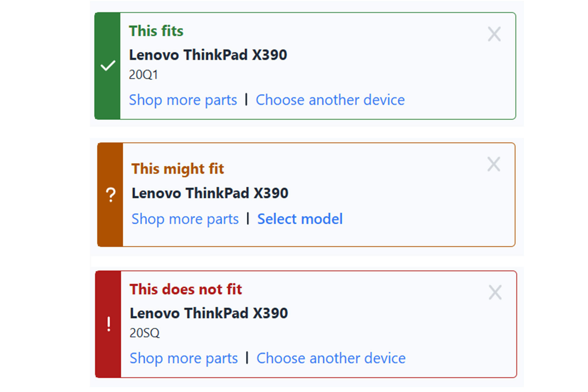This screenshot has width=588, height=392.
Task: Choose another device in the "This fits" card
Action: click(330, 100)
